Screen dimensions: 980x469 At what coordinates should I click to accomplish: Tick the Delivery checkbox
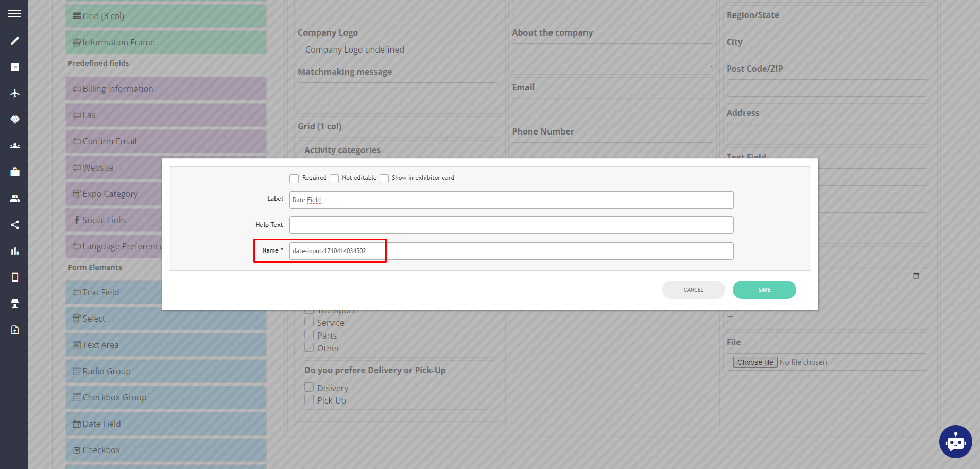click(309, 387)
